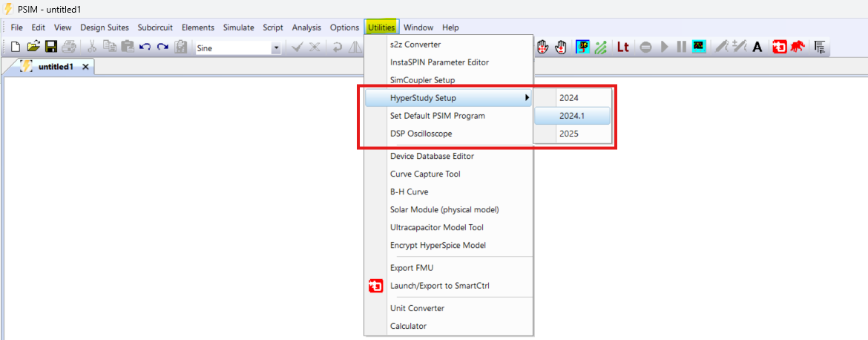Click the bold A text icon
Image resolution: width=868 pixels, height=340 pixels.
point(757,48)
